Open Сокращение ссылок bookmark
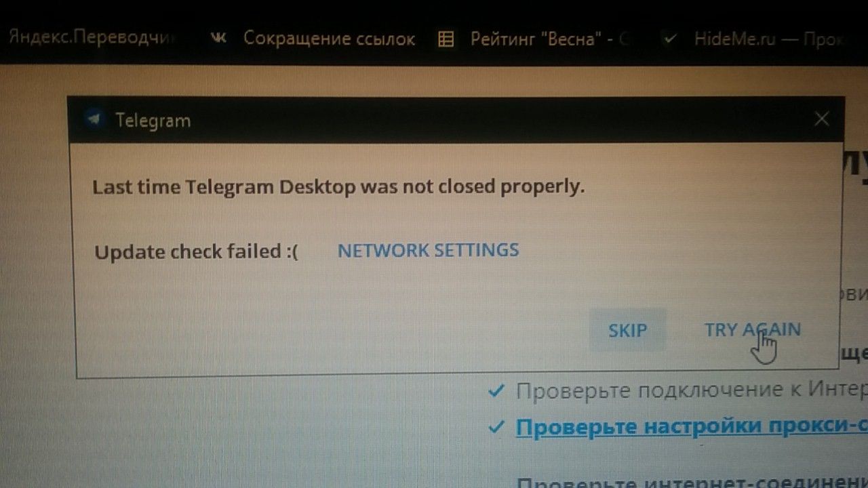The width and height of the screenshot is (868, 488). [329, 39]
